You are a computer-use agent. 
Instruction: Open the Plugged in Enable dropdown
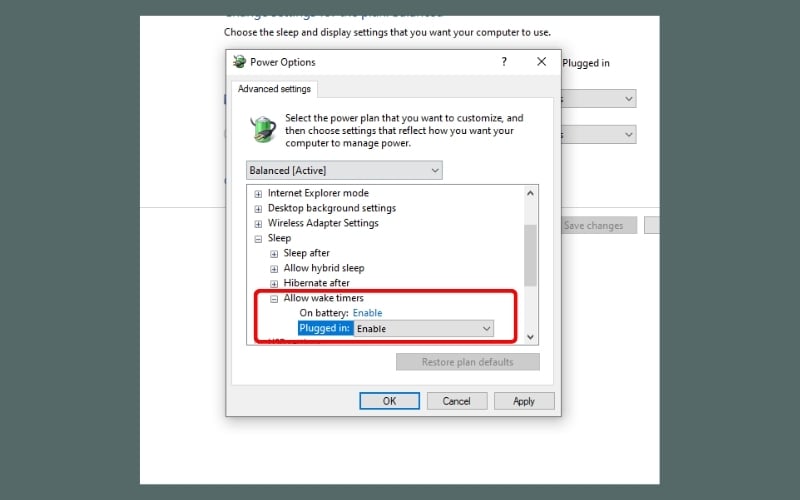pyautogui.click(x=424, y=328)
